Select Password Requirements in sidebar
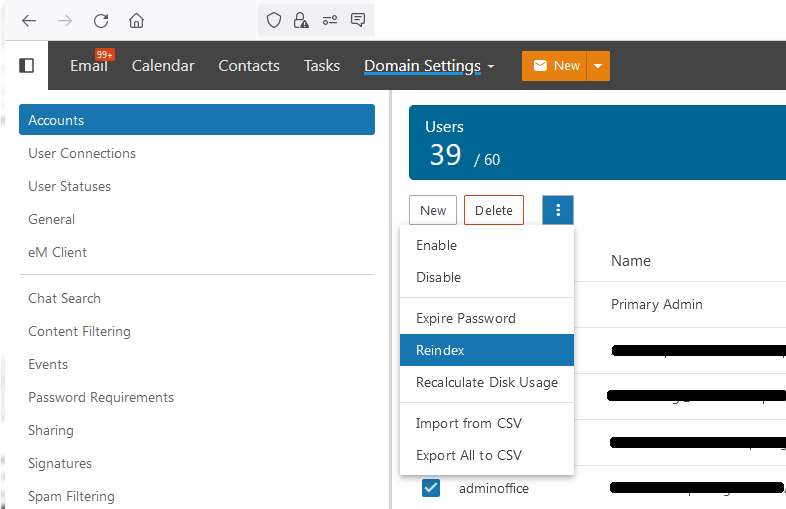This screenshot has height=509, width=786. pyautogui.click(x=101, y=397)
